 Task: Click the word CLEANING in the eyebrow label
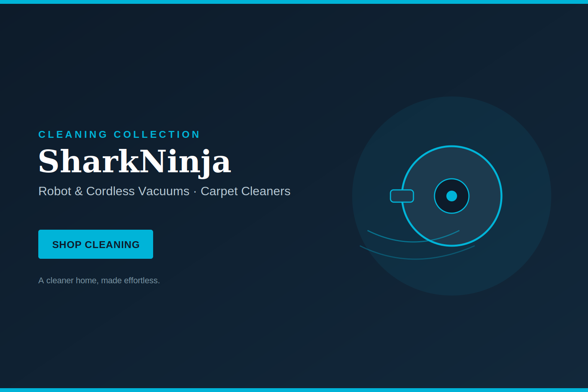73,134
